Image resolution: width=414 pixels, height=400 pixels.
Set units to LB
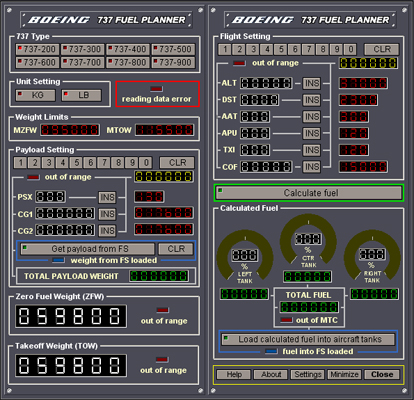coord(82,95)
